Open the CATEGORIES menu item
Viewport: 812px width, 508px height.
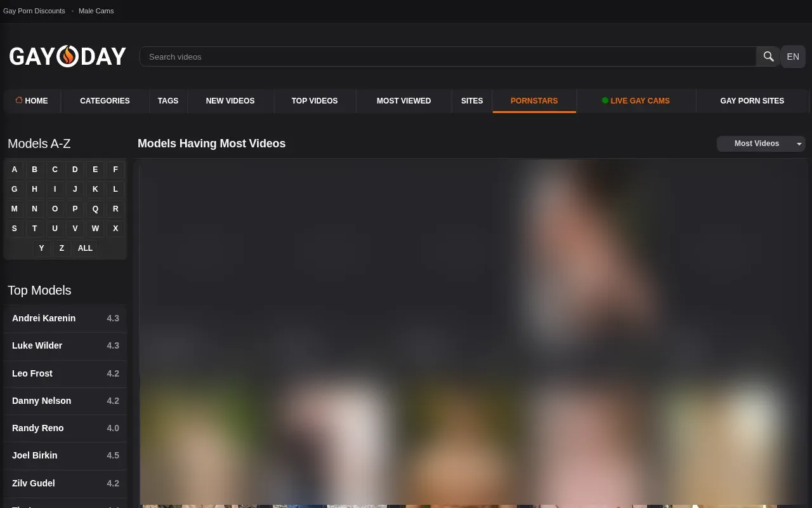pyautogui.click(x=105, y=101)
